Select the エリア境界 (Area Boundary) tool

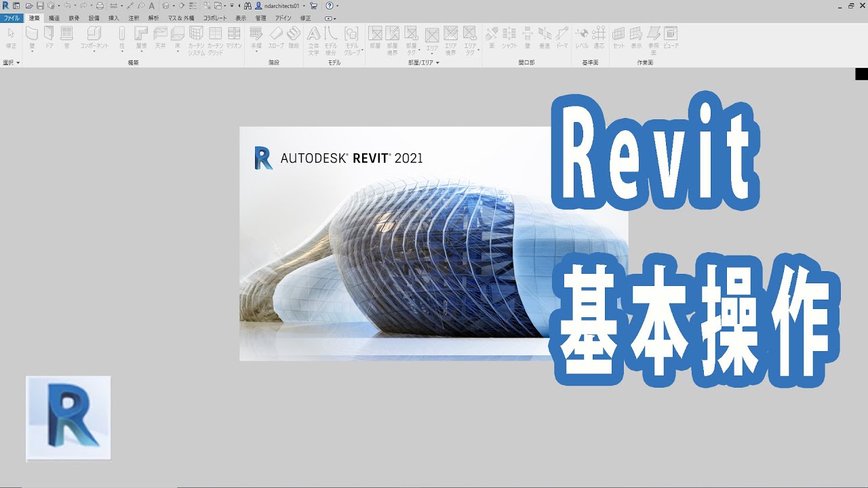pos(451,41)
